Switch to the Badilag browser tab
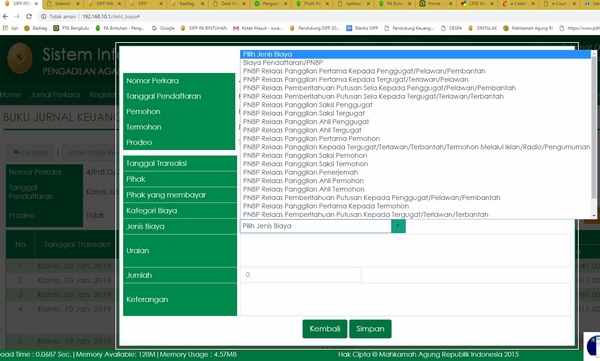 pyautogui.click(x=187, y=4)
